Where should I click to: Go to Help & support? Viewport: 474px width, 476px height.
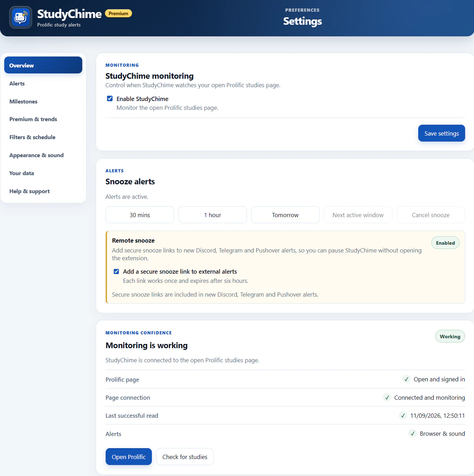pos(43,191)
